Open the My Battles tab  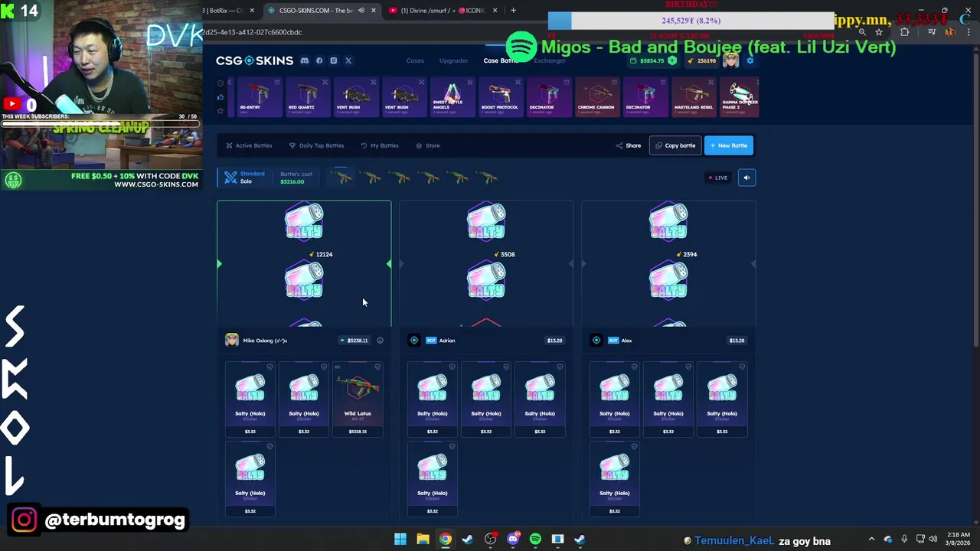380,145
